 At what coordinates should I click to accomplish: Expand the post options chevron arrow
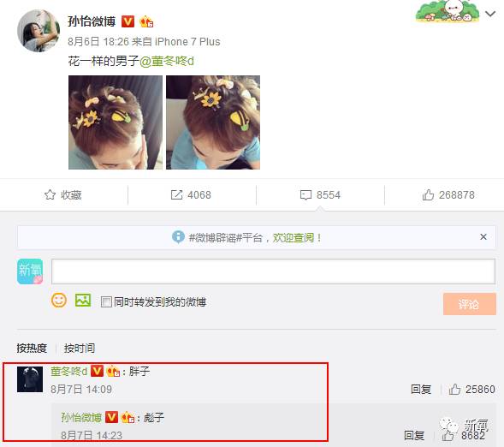[490, 14]
